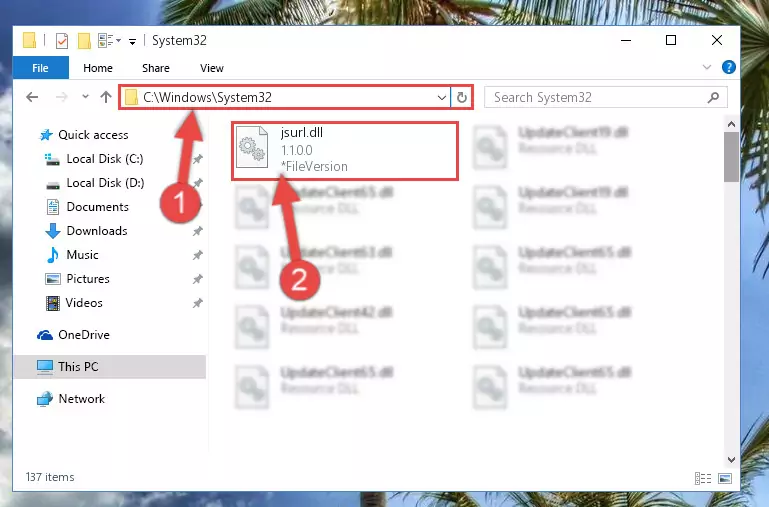Click the Documents icon in sidebar

(53, 207)
